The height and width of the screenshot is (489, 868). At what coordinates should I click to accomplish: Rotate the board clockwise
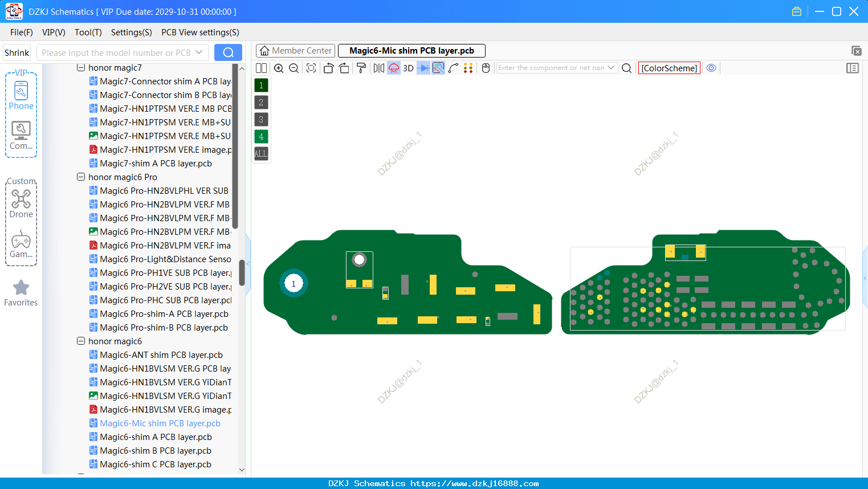[344, 68]
